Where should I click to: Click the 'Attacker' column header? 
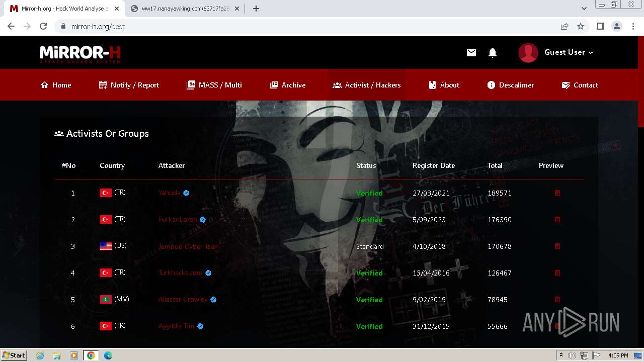coord(172,165)
